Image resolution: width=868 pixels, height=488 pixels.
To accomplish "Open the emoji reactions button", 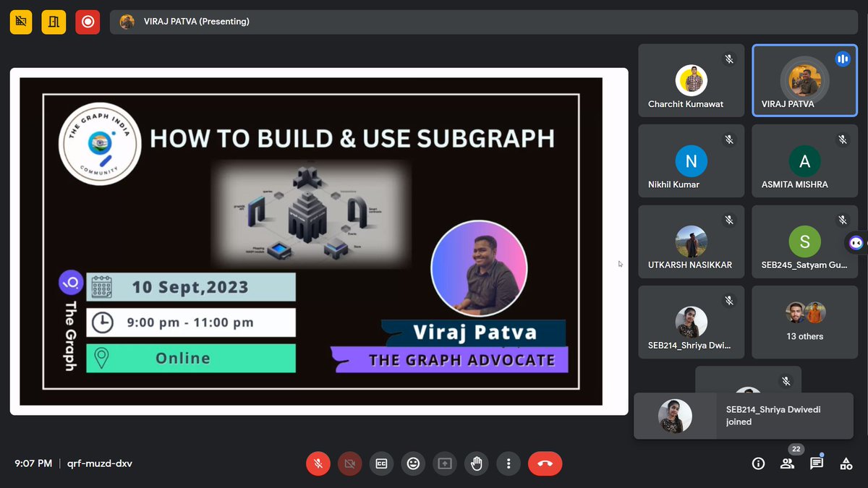I will (x=413, y=463).
